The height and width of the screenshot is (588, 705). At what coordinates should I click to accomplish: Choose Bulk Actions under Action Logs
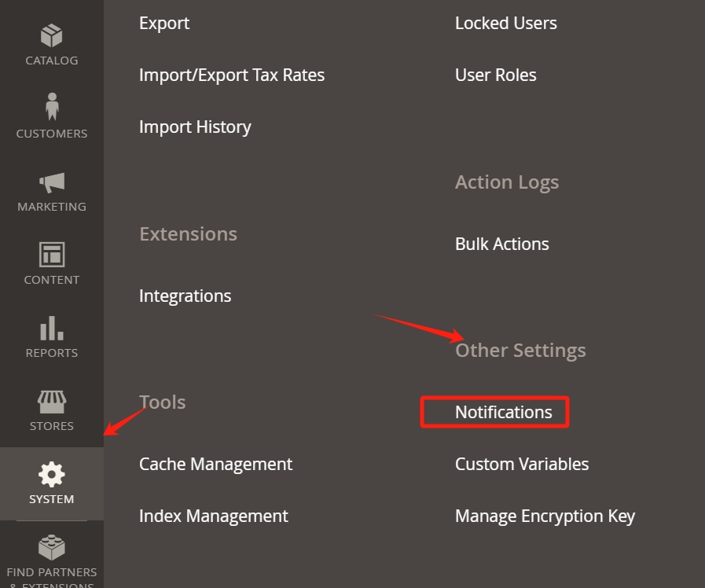tap(501, 244)
